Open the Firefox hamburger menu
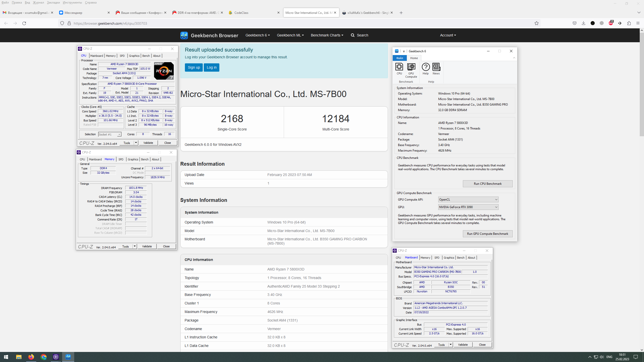 638,23
